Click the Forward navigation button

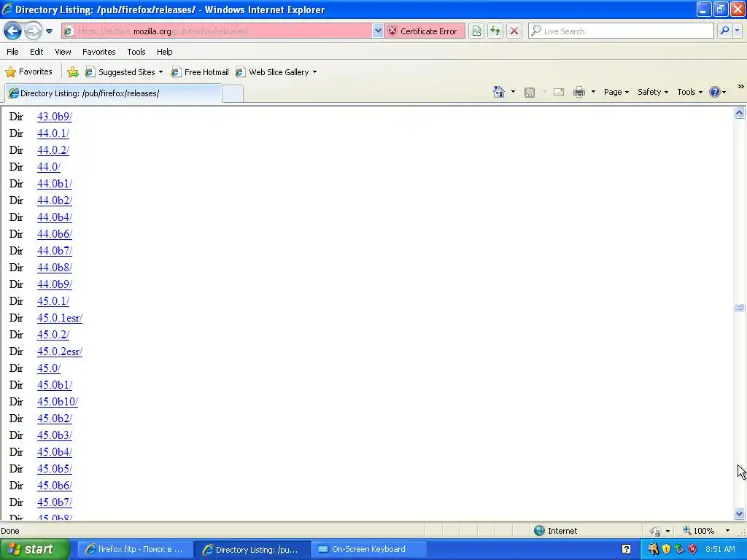coord(32,31)
